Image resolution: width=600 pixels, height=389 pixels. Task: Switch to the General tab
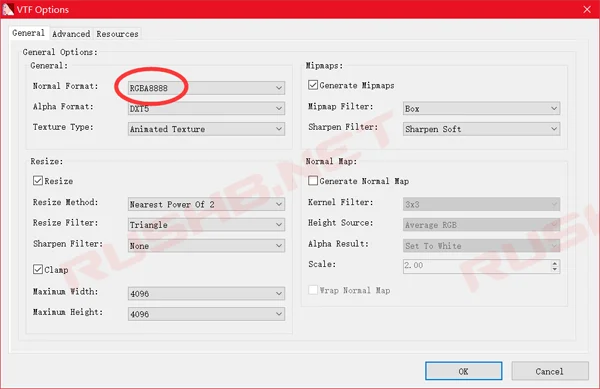(x=28, y=33)
